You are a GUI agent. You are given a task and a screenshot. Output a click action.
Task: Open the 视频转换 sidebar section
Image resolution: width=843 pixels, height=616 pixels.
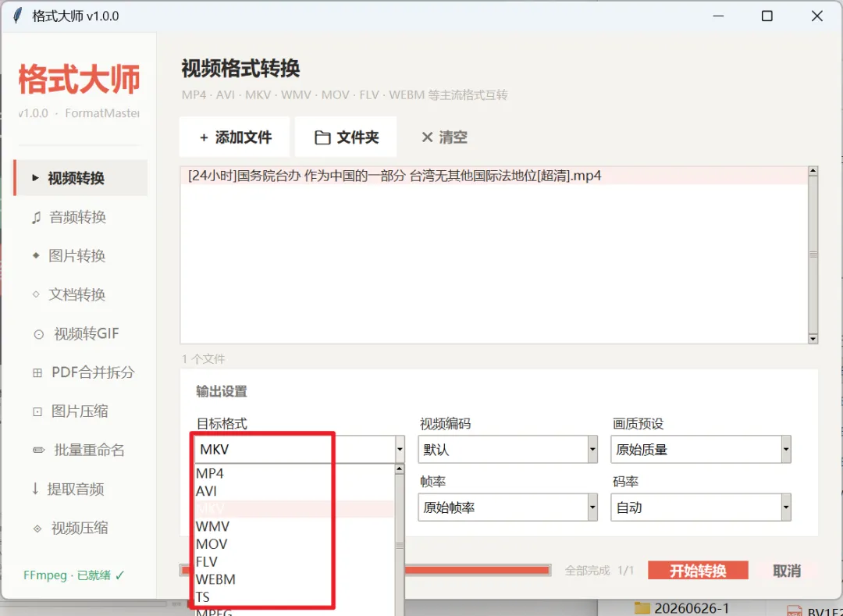[80, 178]
